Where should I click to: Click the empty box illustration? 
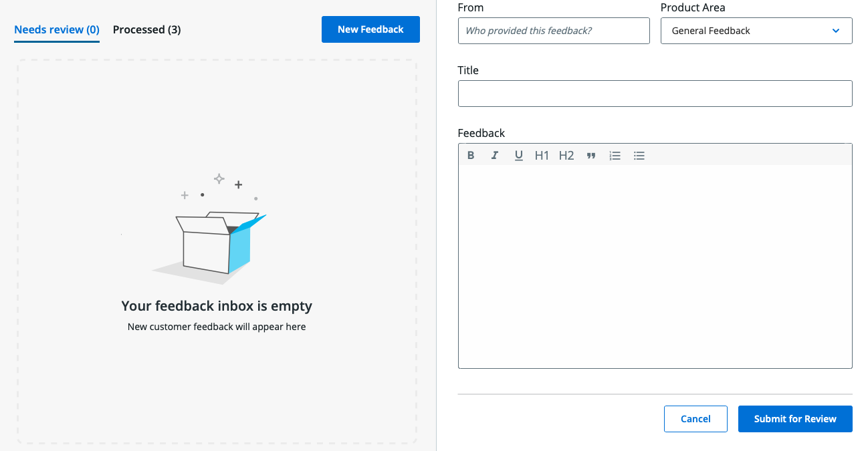[215, 241]
